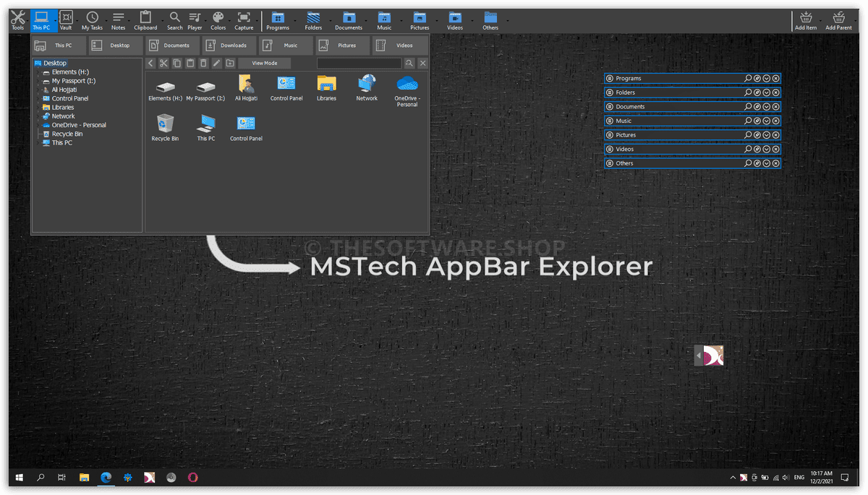Expand the Folders panel with its chevron

[767, 92]
